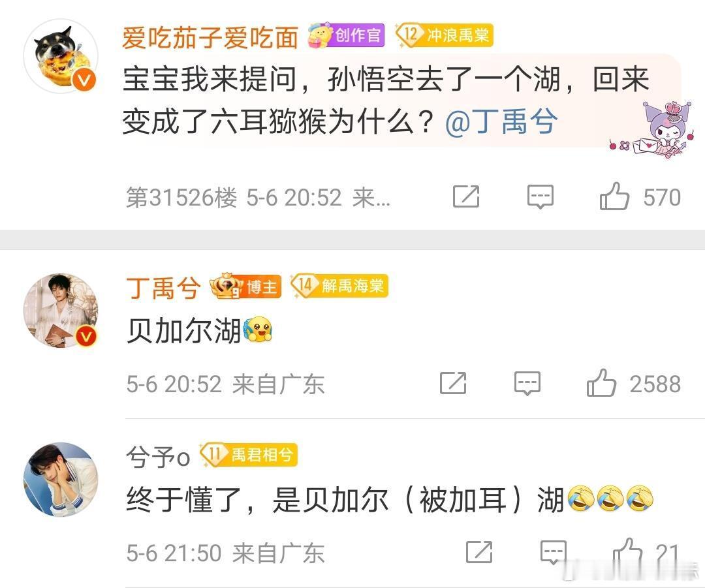Open 爱吃茄子爱吃面's profile from username
Viewport: 705px width, 588px height.
click(x=210, y=37)
